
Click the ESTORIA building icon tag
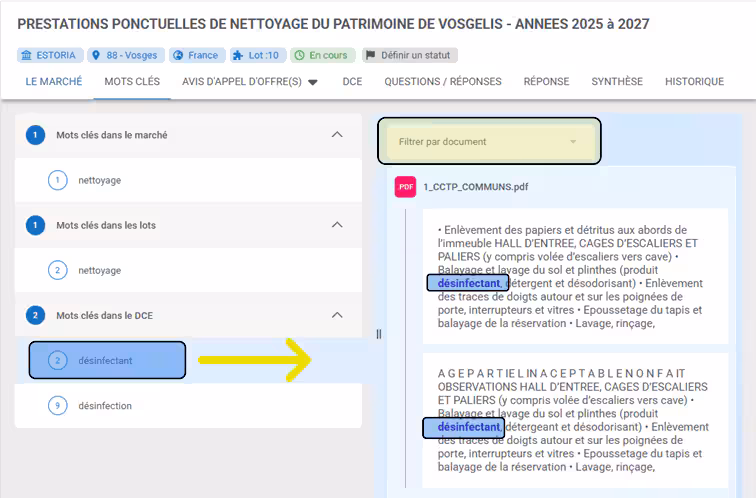click(50, 56)
